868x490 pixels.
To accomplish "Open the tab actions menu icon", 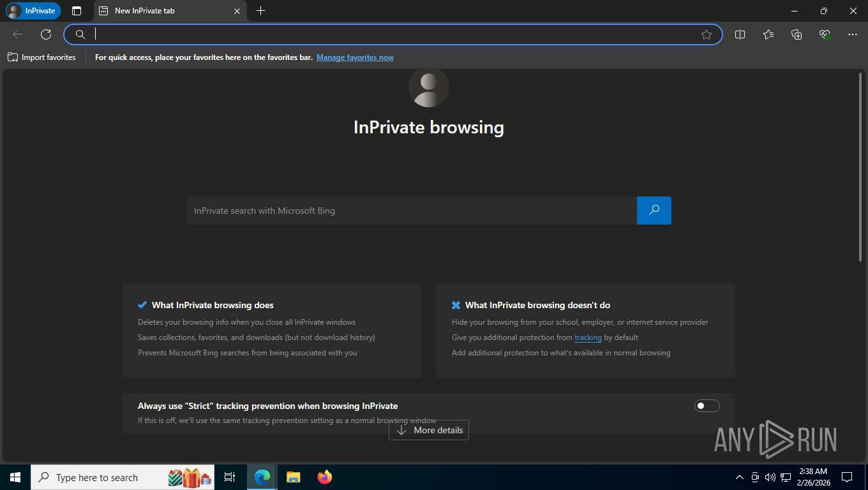I will [x=77, y=11].
